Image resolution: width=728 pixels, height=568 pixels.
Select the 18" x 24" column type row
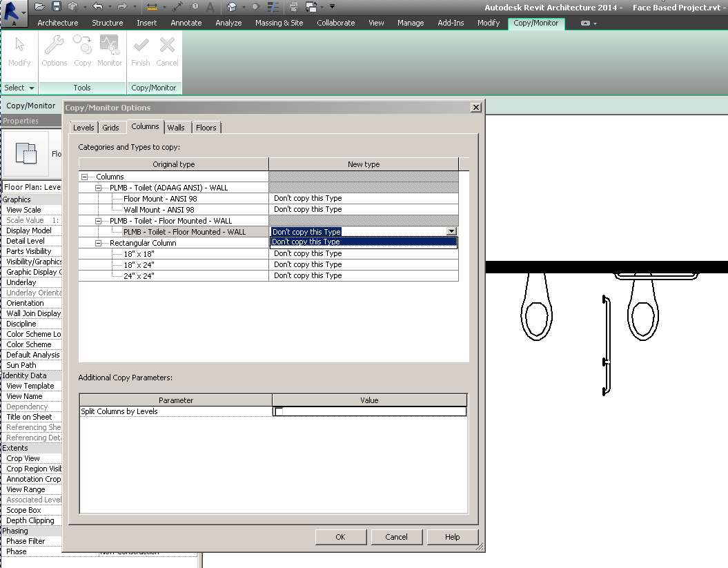click(139, 264)
